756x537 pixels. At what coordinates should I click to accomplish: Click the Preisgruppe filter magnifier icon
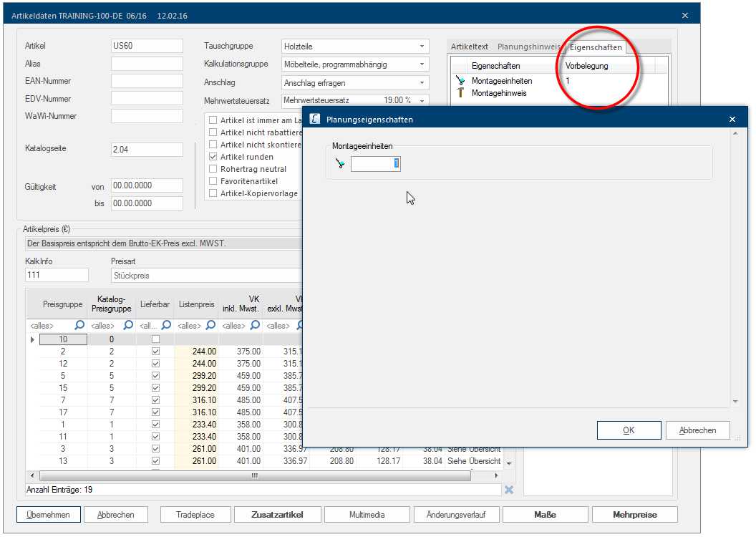coord(79,325)
